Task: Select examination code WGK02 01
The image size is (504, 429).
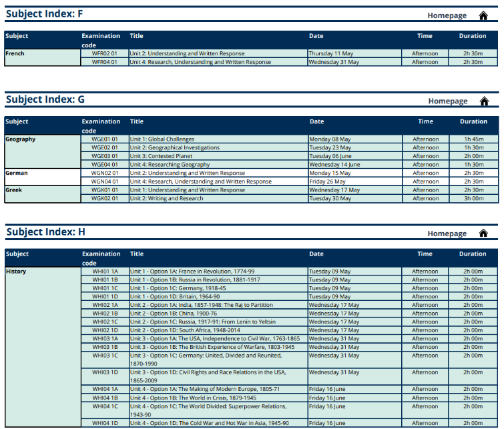Action: click(x=105, y=198)
